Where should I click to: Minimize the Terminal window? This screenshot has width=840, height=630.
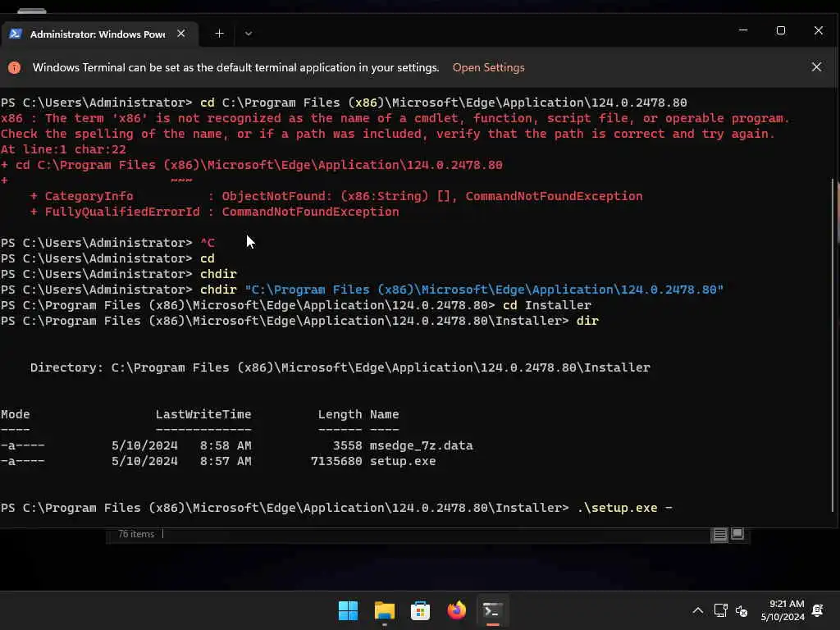743,30
